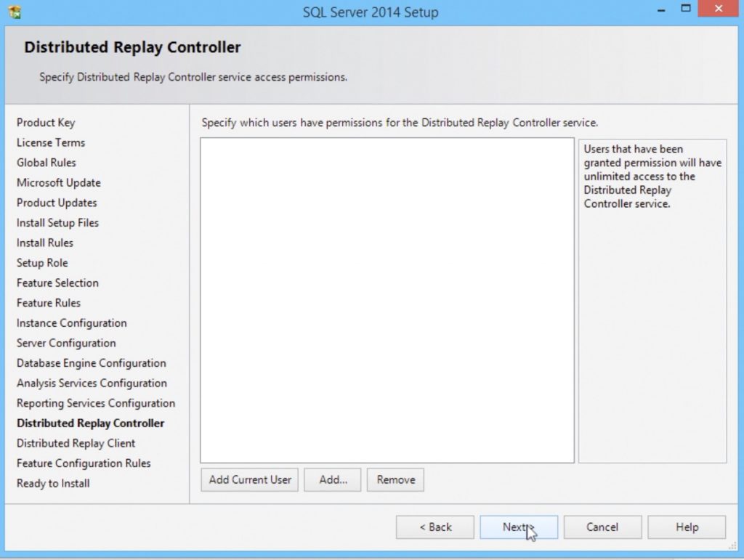Click the SQL Server setup title bar icon
Screen dimensions: 744x560
point(15,12)
